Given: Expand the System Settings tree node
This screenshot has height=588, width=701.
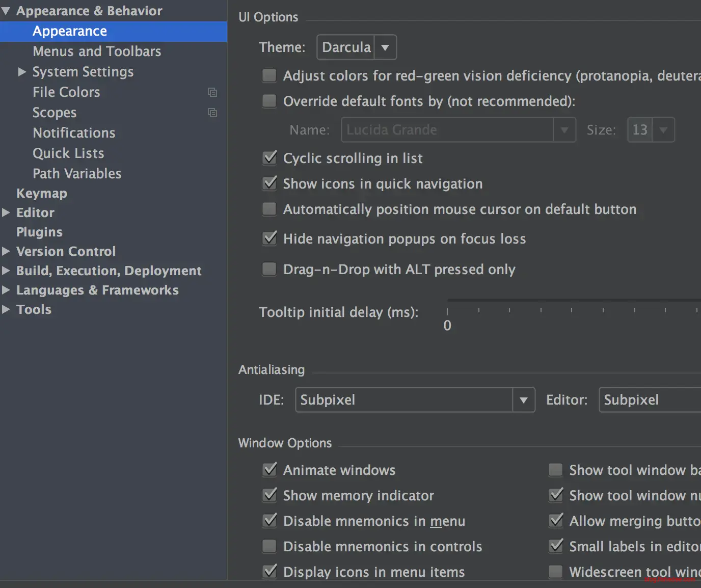Looking at the screenshot, I should pos(22,72).
